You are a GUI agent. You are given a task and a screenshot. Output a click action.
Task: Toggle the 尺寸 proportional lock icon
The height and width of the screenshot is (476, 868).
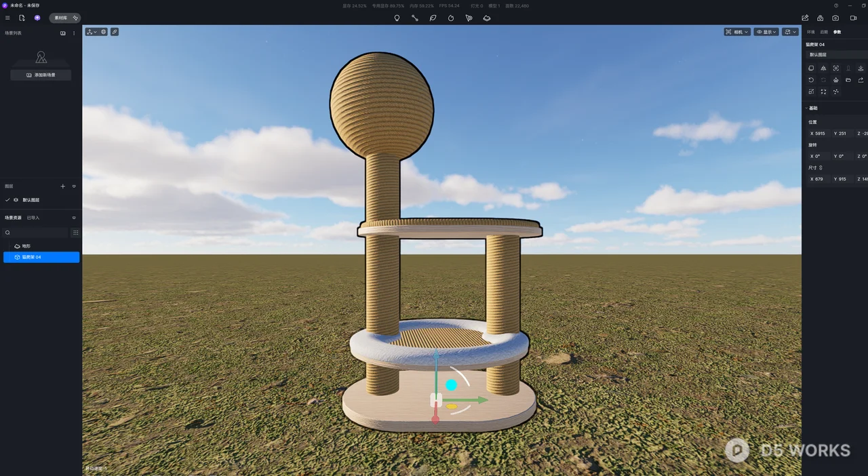821,167
